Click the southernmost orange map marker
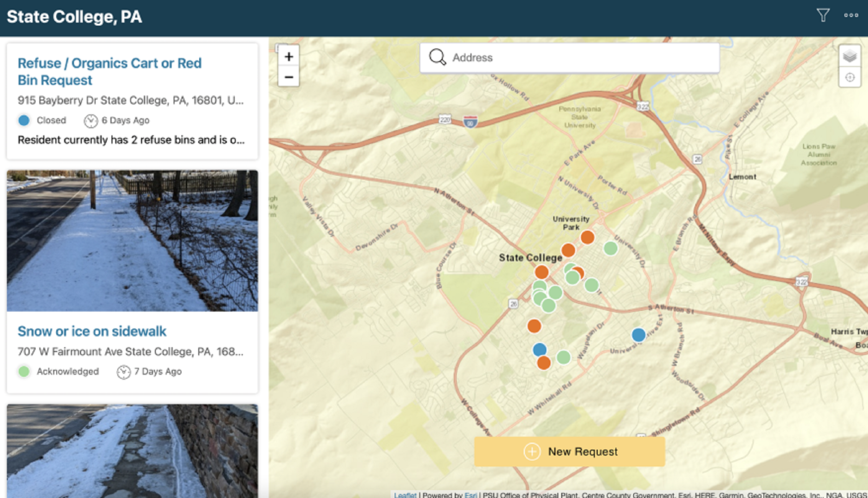Viewport: 868px width, 498px height. pyautogui.click(x=544, y=363)
